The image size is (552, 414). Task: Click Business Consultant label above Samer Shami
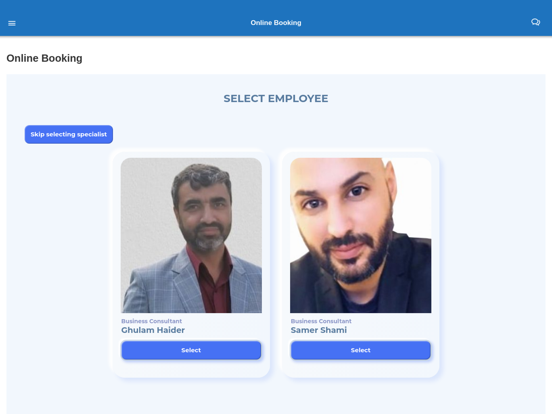321,321
